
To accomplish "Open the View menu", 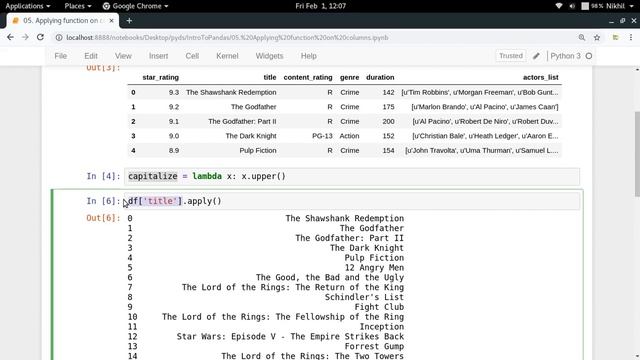I will point(123,56).
